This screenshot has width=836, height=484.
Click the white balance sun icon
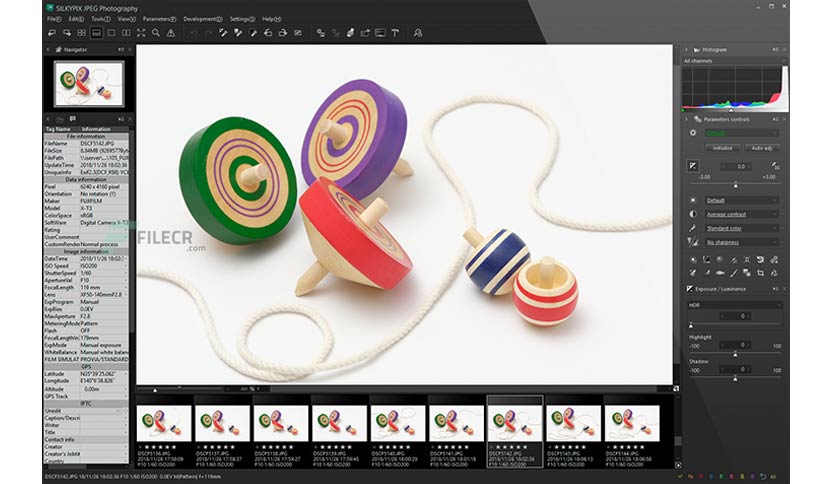tap(693, 200)
